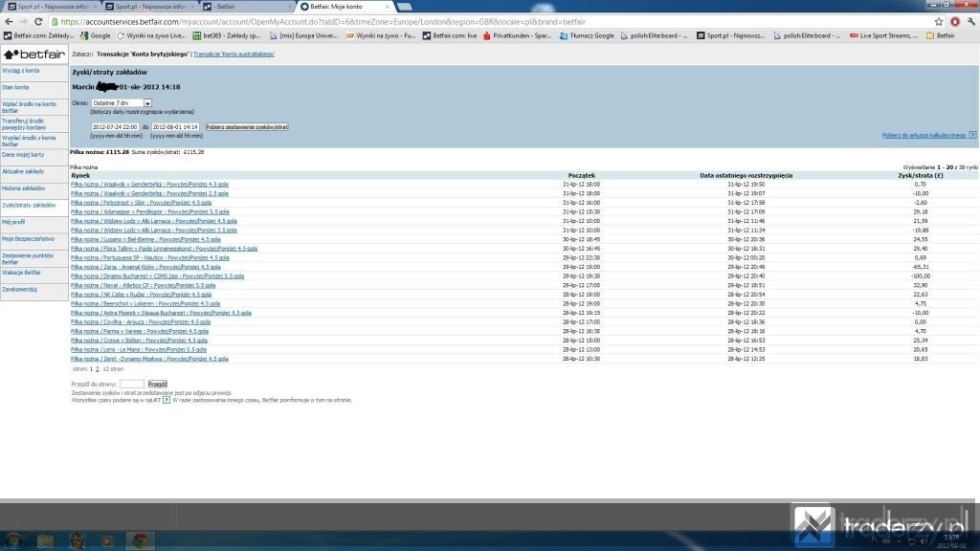Open the 'Wyniki na żywo - Fu...' bookmark
This screenshot has height=551, width=980.
coord(381,35)
